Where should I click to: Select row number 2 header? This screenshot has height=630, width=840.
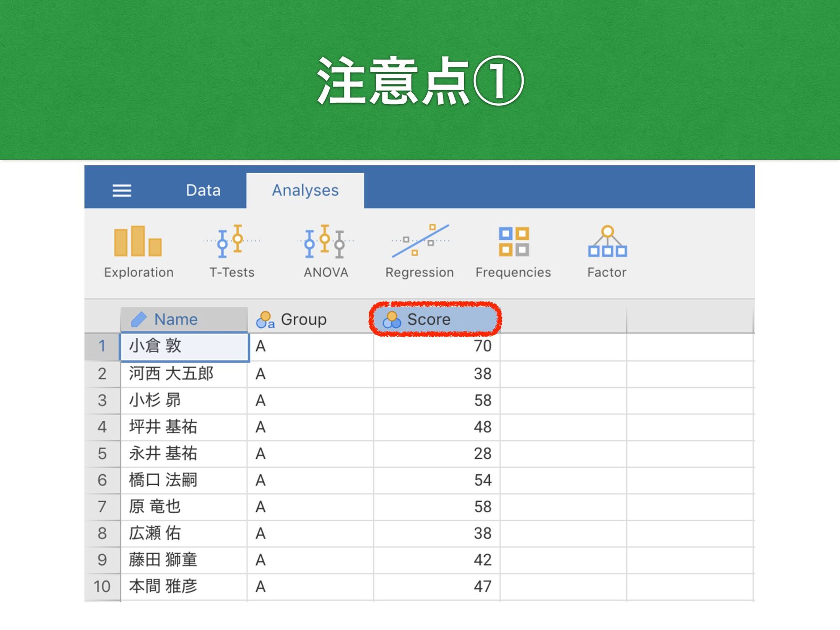coord(102,374)
